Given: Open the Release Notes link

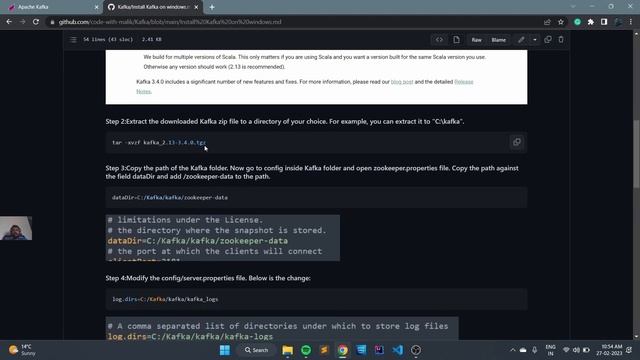Looking at the screenshot, I should point(464,82).
